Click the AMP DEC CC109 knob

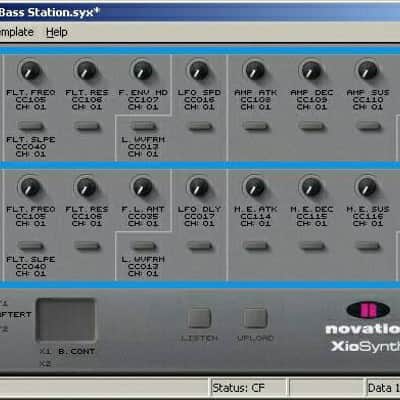point(311,71)
